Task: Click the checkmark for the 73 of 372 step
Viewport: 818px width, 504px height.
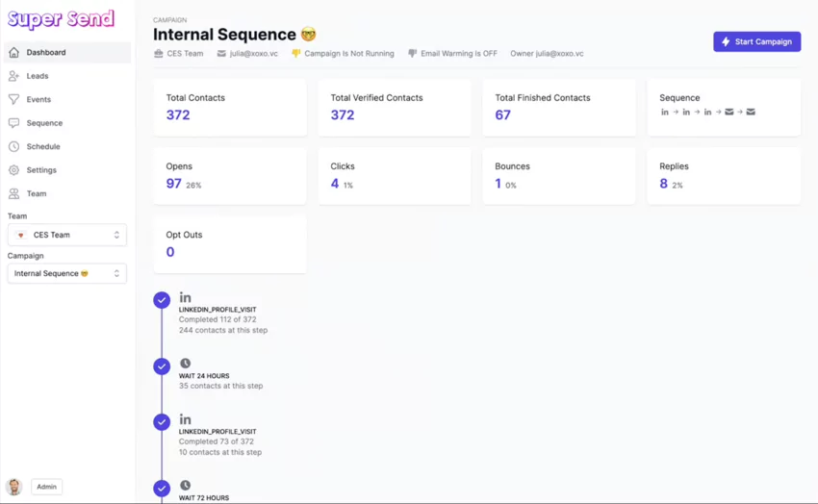Action: (x=162, y=422)
